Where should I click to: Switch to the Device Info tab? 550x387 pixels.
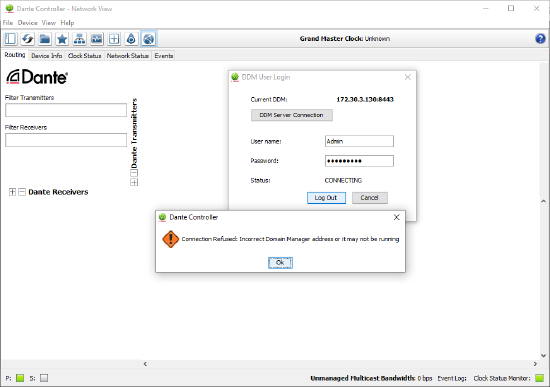click(47, 56)
